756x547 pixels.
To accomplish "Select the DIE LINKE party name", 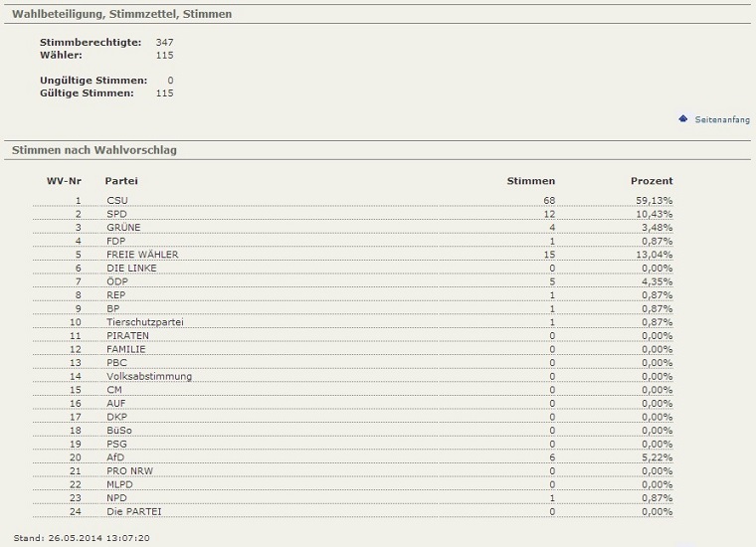I will coord(131,268).
